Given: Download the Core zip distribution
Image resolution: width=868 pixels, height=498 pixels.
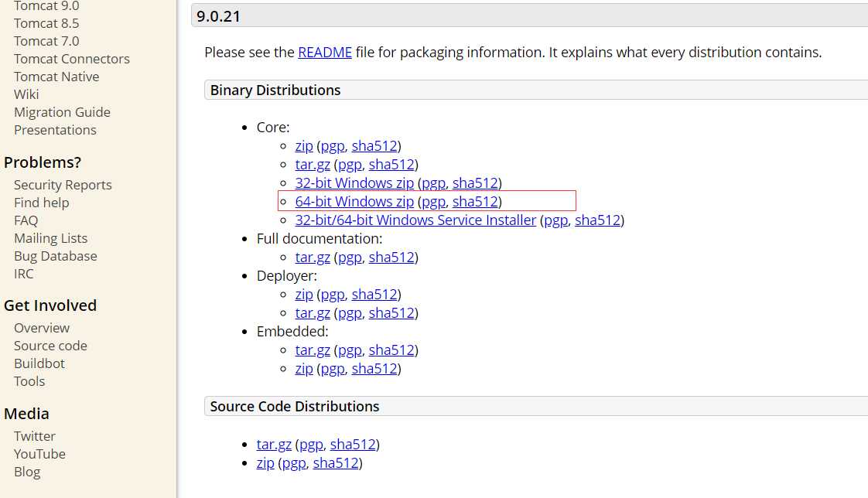Looking at the screenshot, I should coord(304,146).
